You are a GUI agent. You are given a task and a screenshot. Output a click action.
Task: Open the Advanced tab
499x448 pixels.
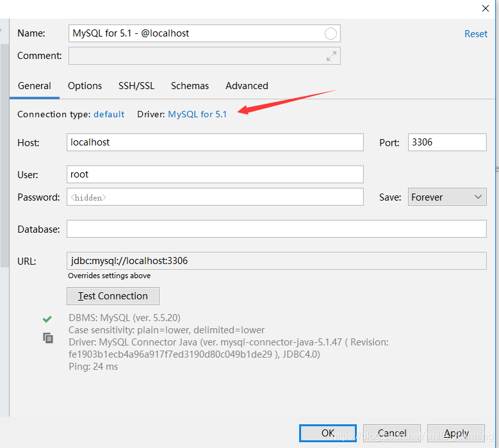[x=247, y=86]
